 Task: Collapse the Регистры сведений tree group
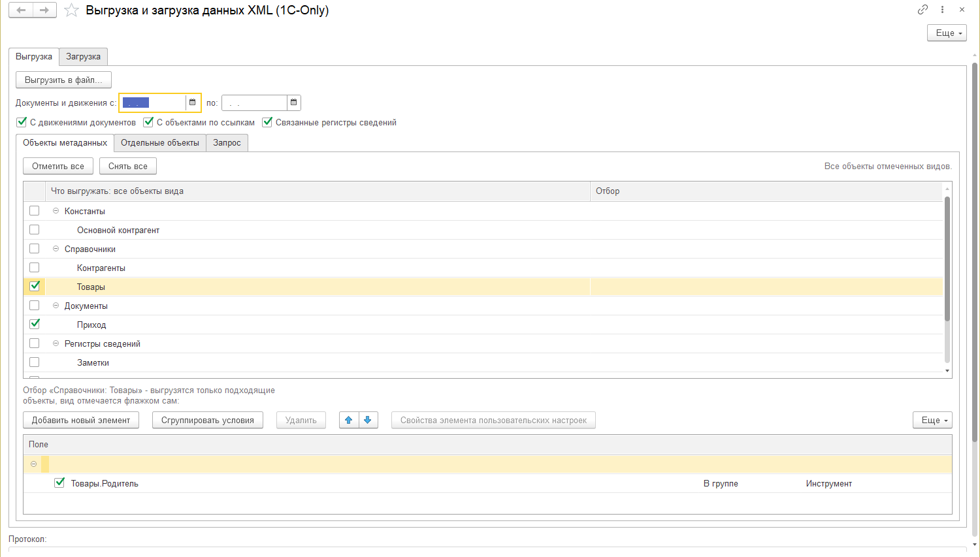tap(56, 343)
